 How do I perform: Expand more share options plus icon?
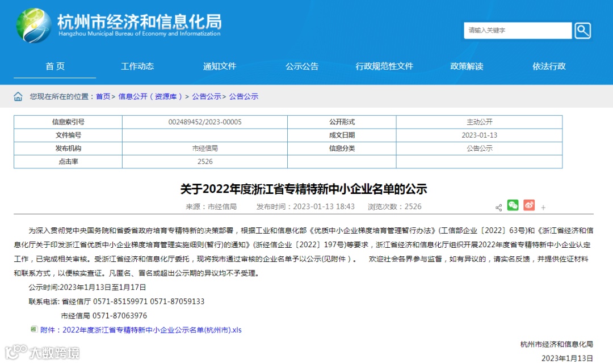coord(543,208)
